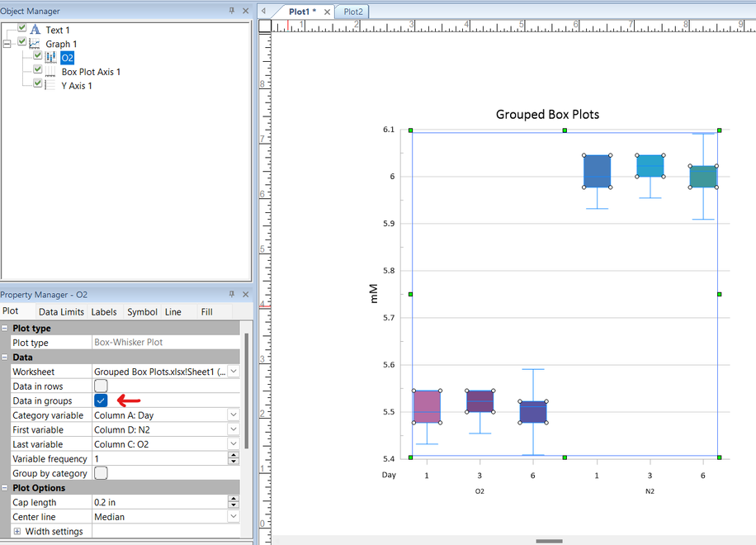
Task: Open the Center line dropdown
Action: pos(234,517)
